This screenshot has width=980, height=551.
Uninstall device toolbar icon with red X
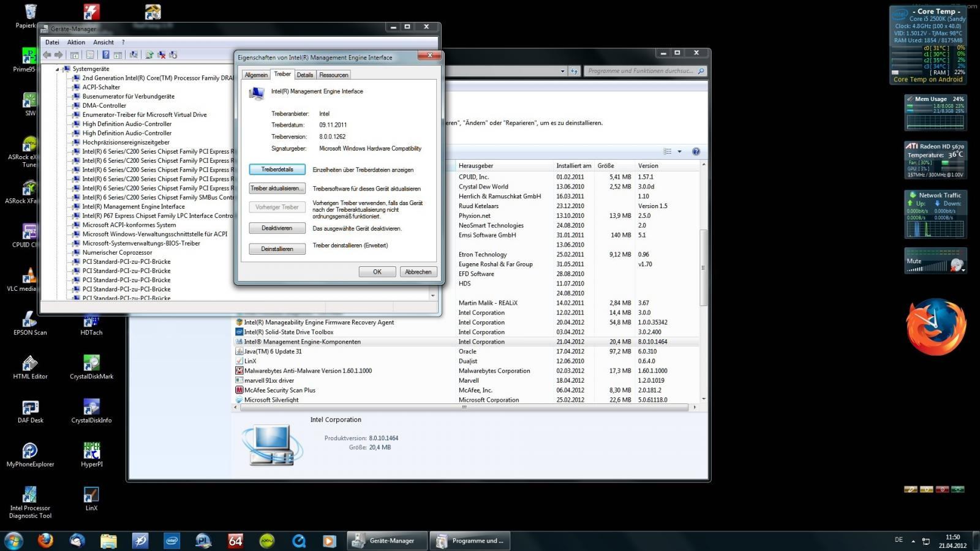tap(162, 55)
